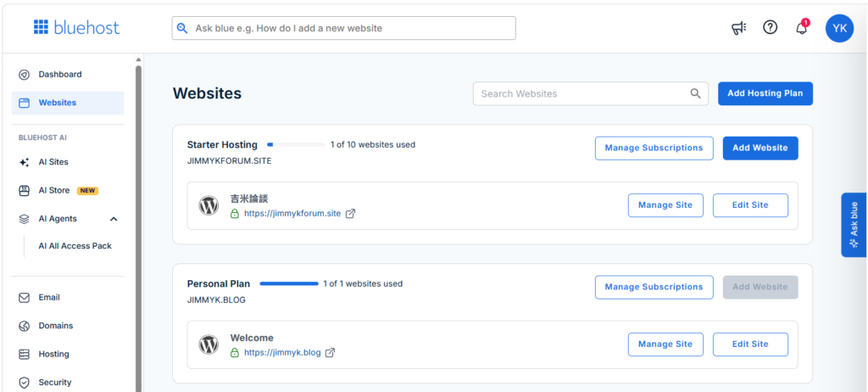Viewport: 868px width, 392px height.
Task: Open the YK account avatar
Action: coord(839,28)
